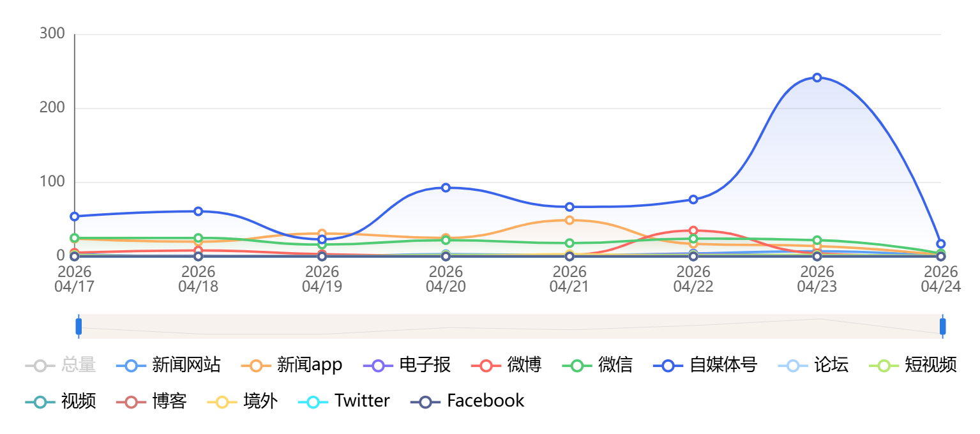
Task: Select 微博 peak point on 04/22
Action: (693, 230)
